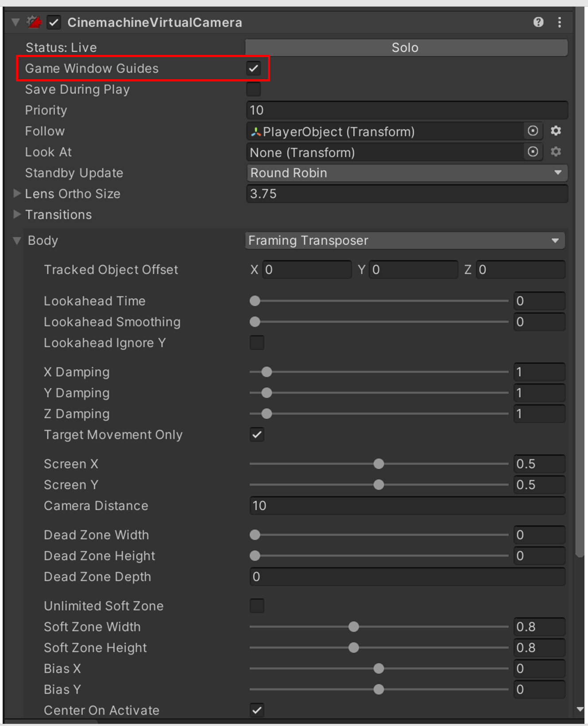The width and height of the screenshot is (588, 726).
Task: Enable Save During Play checkbox
Action: 254,89
